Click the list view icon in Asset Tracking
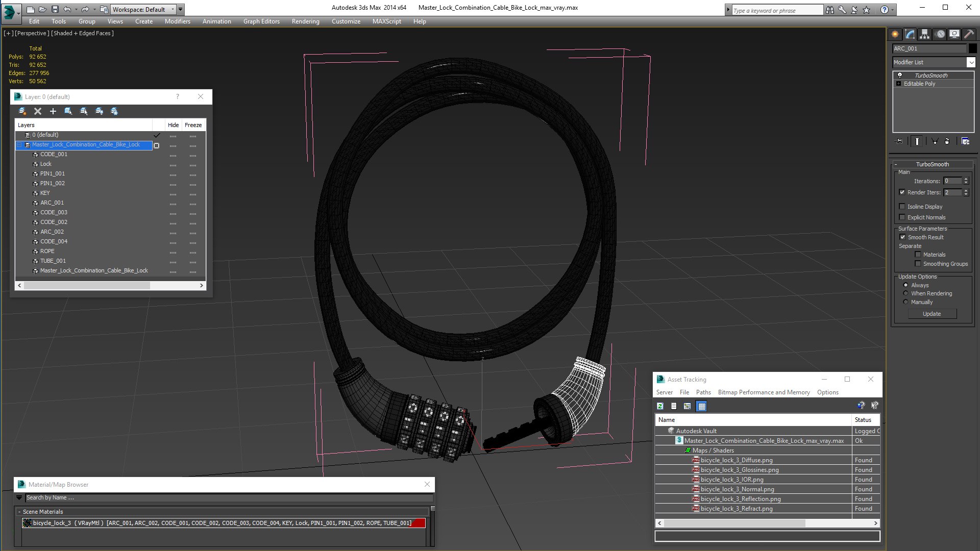Image resolution: width=980 pixels, height=551 pixels. click(x=673, y=406)
